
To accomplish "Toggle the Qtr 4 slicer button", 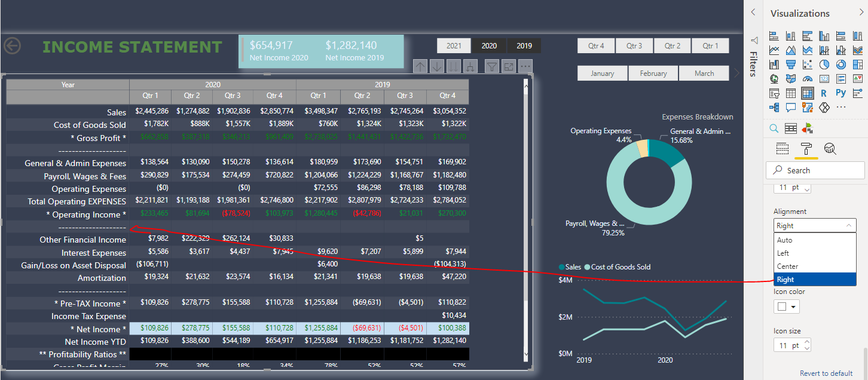I will click(596, 46).
